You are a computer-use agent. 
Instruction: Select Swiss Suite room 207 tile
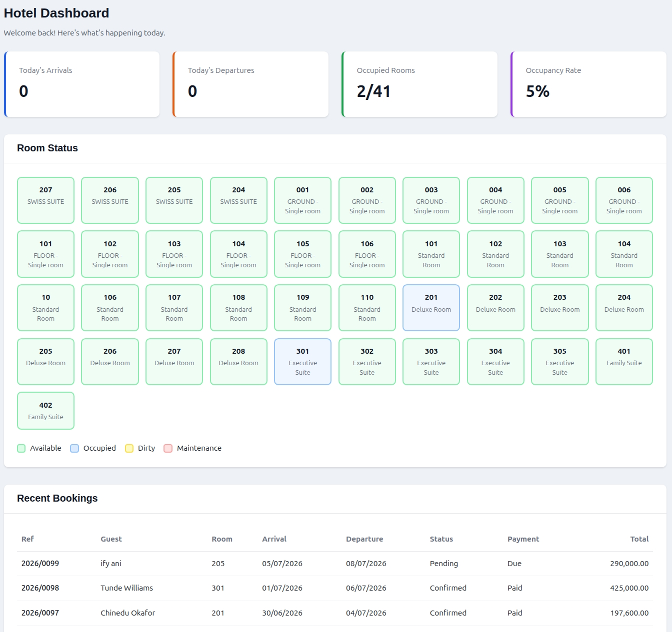click(x=45, y=200)
